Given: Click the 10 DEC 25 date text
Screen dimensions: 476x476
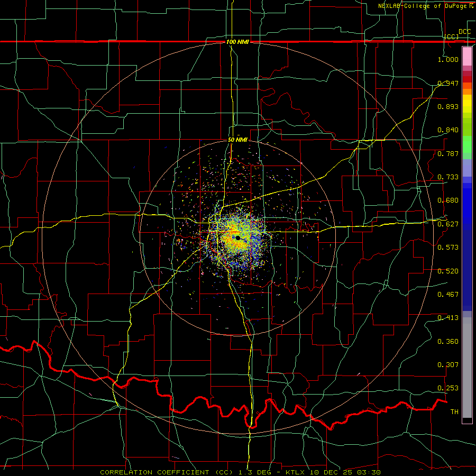Looking at the screenshot, I should click(x=330, y=472).
